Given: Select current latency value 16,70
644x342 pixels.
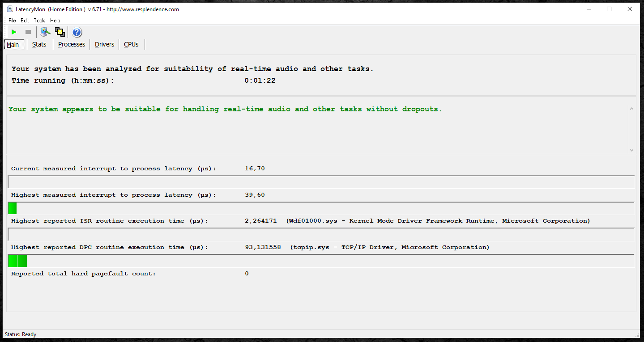Looking at the screenshot, I should tap(255, 169).
